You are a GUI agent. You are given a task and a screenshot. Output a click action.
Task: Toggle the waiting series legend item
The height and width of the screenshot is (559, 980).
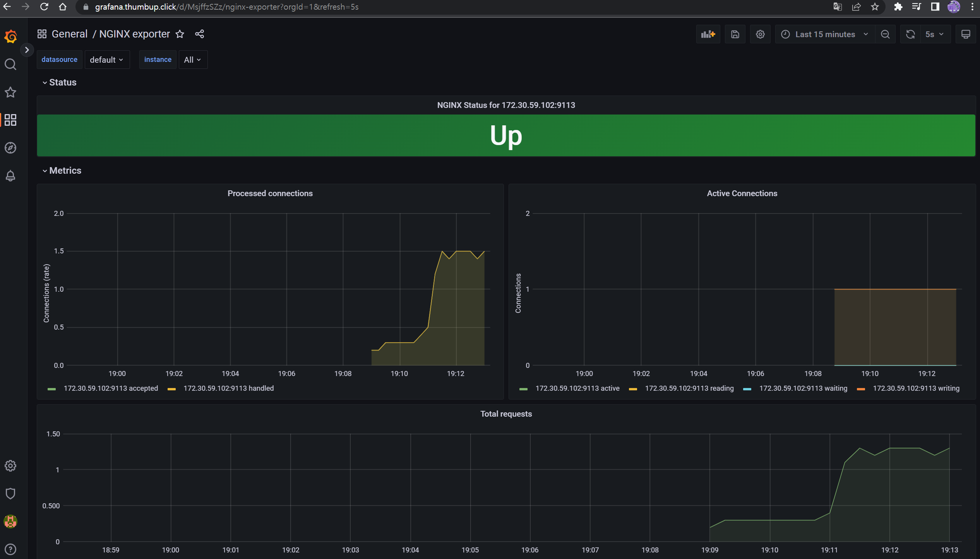[x=803, y=388]
